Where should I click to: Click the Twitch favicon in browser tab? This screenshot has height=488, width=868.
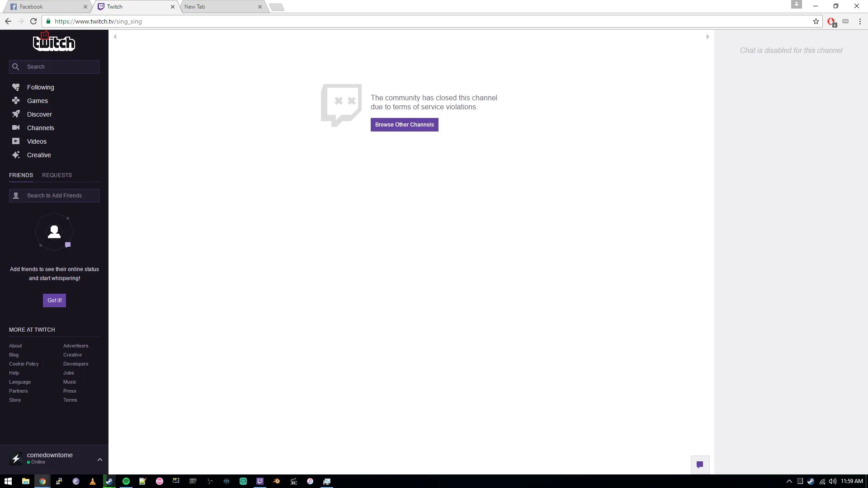tap(100, 7)
